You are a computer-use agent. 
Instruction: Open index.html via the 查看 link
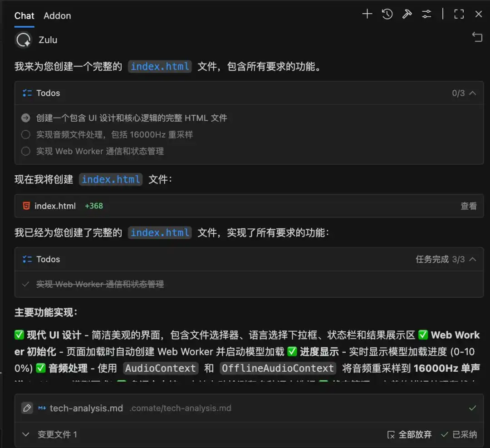pos(468,206)
